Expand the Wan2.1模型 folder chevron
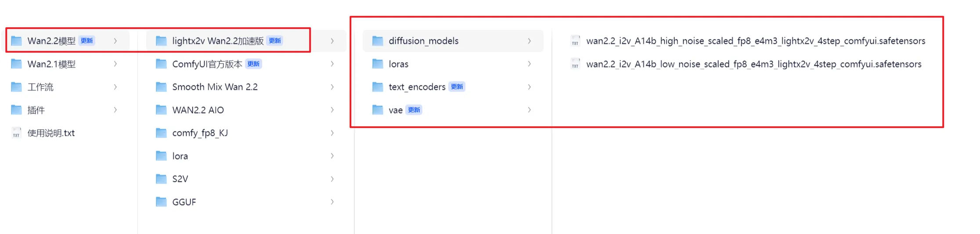This screenshot has height=234, width=980. point(115,64)
